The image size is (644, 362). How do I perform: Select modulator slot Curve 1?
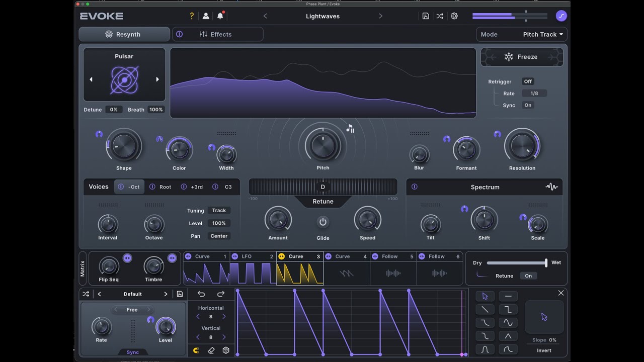coord(206,268)
